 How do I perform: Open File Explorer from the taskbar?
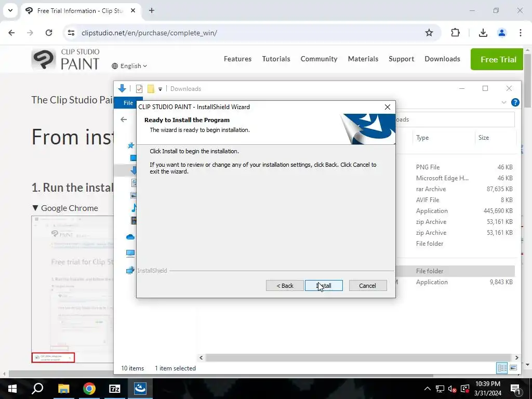pyautogui.click(x=63, y=389)
